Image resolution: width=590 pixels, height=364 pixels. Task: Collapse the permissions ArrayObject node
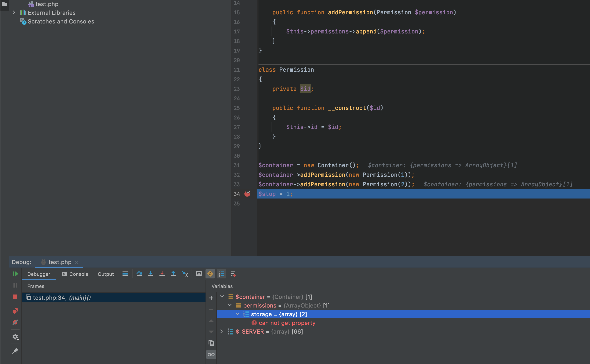[230, 305]
